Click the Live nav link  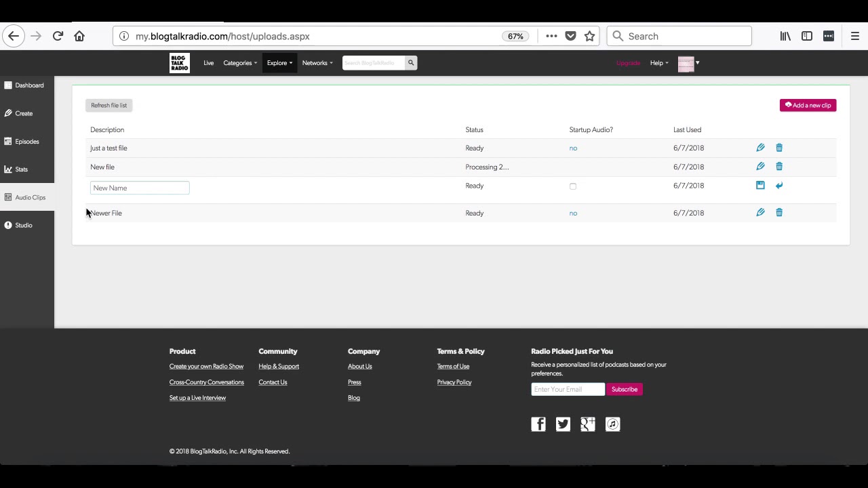click(209, 63)
